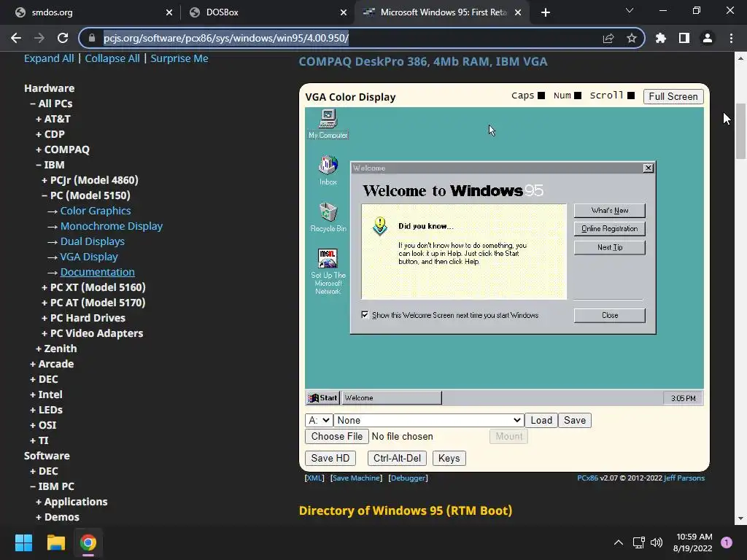The width and height of the screenshot is (747, 560).
Task: Open the A: drive dropdown
Action: click(x=319, y=420)
